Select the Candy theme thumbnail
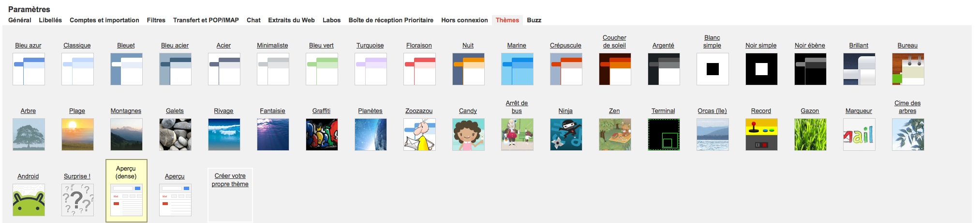 [x=468, y=134]
